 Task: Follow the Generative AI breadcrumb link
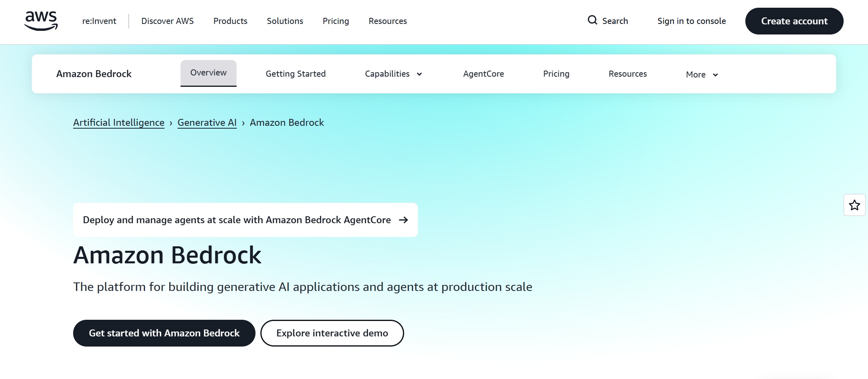pos(207,123)
